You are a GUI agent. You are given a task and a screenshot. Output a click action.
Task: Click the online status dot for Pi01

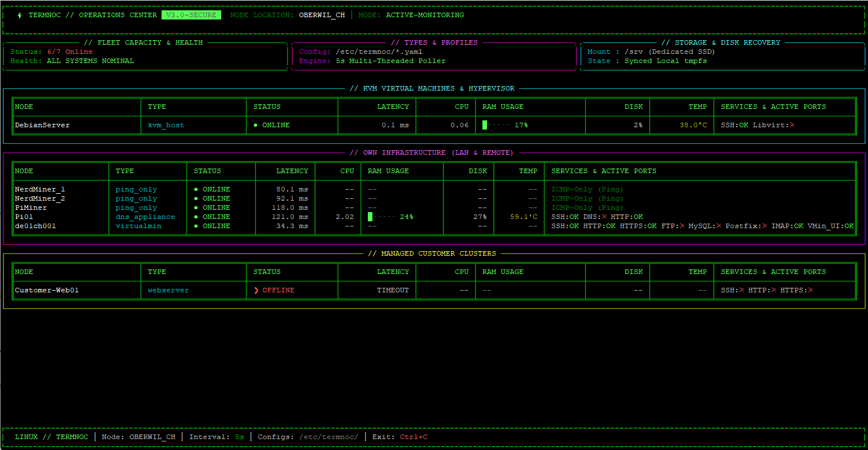click(x=196, y=217)
